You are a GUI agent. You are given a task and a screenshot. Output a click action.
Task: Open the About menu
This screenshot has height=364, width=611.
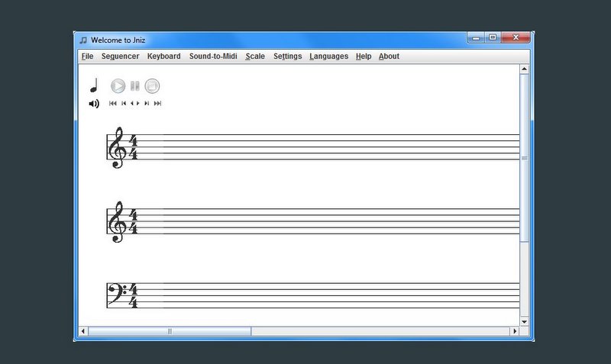pos(389,56)
